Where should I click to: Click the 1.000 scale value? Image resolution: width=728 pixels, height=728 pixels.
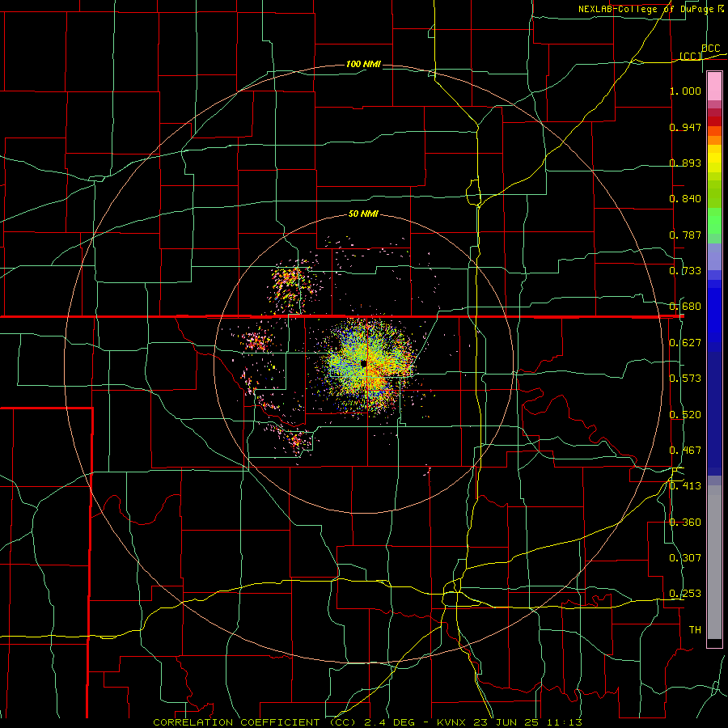coord(685,91)
